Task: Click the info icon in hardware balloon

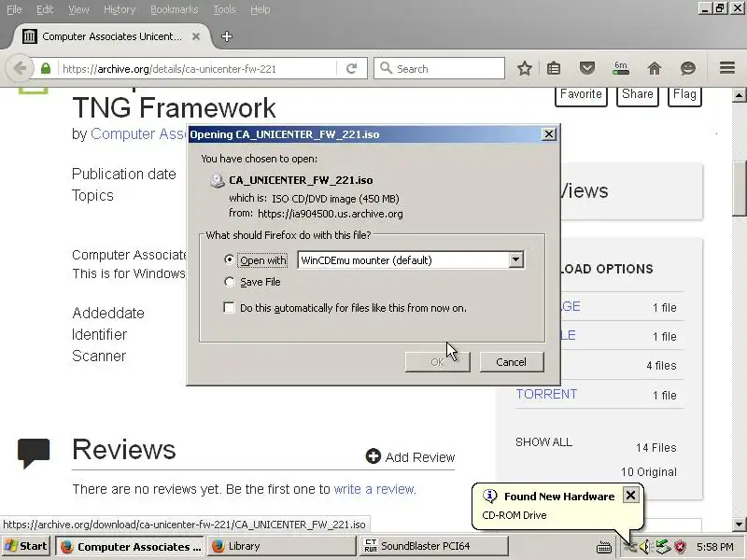Action: (x=489, y=496)
